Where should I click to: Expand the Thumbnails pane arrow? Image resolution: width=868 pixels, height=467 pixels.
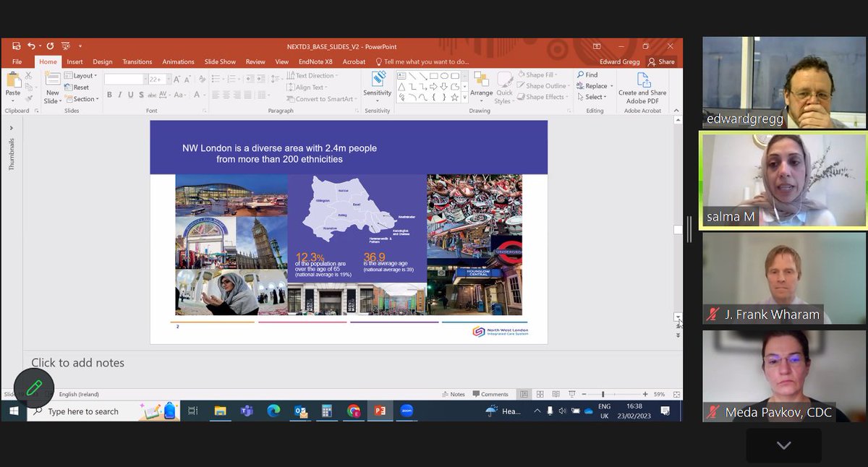coord(11,128)
